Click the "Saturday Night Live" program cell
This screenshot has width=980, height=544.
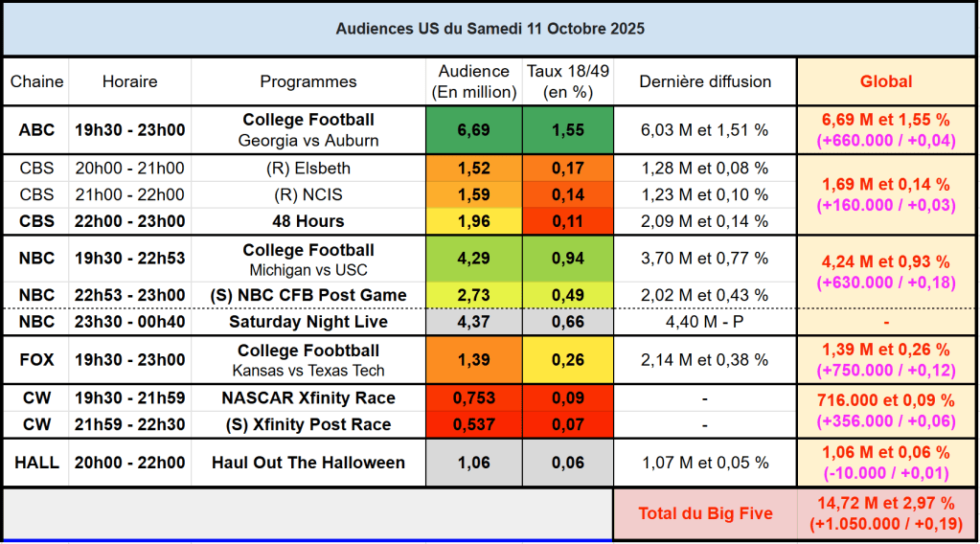pyautogui.click(x=308, y=322)
